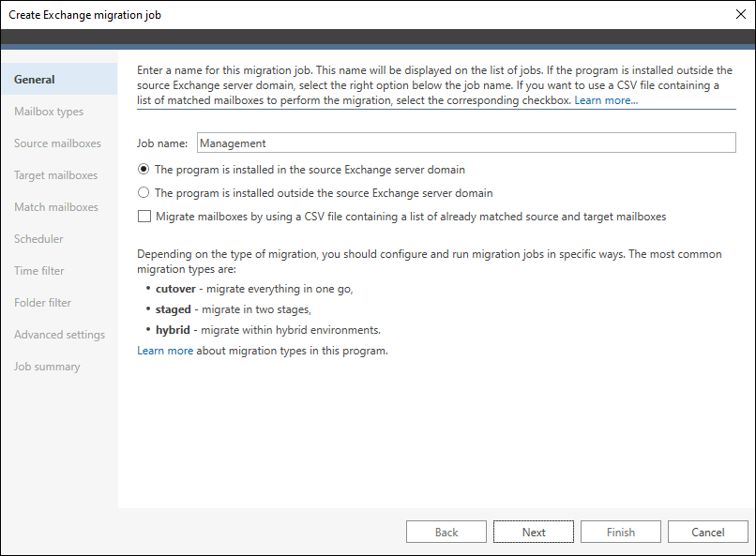The image size is (756, 556).
Task: Go to the Folder filter step
Action: 42,302
